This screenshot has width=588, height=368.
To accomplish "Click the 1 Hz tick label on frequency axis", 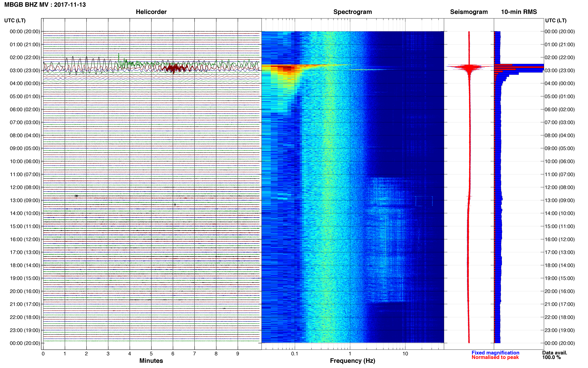I will [x=350, y=354].
